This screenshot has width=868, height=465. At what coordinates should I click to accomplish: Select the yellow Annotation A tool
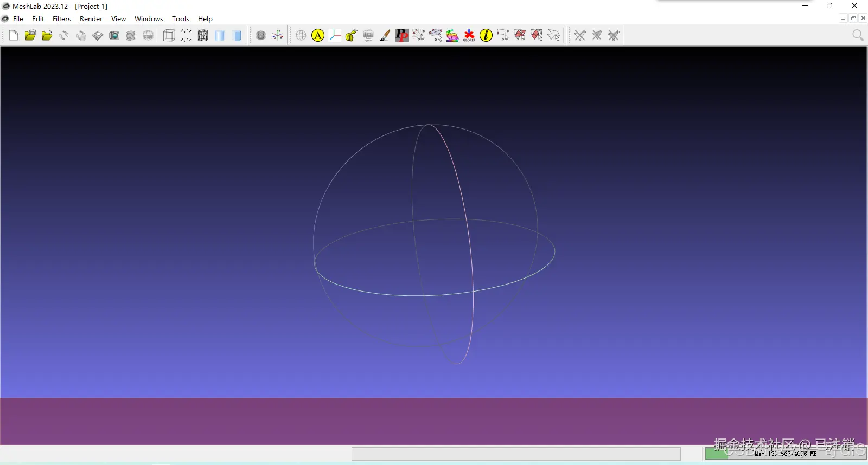click(318, 35)
